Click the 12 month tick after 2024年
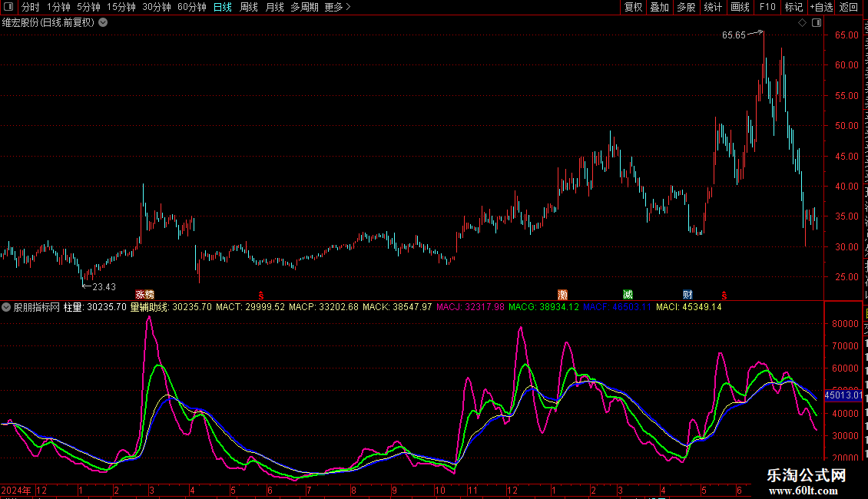Viewport: 868px width, 499px height. click(x=41, y=490)
